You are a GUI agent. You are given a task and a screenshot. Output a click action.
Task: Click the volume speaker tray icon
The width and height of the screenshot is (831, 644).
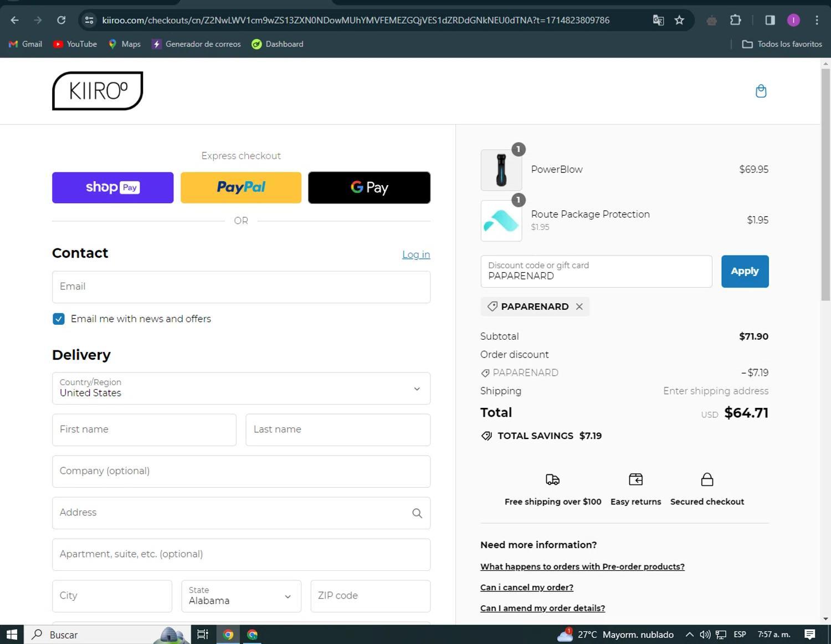coord(705,635)
